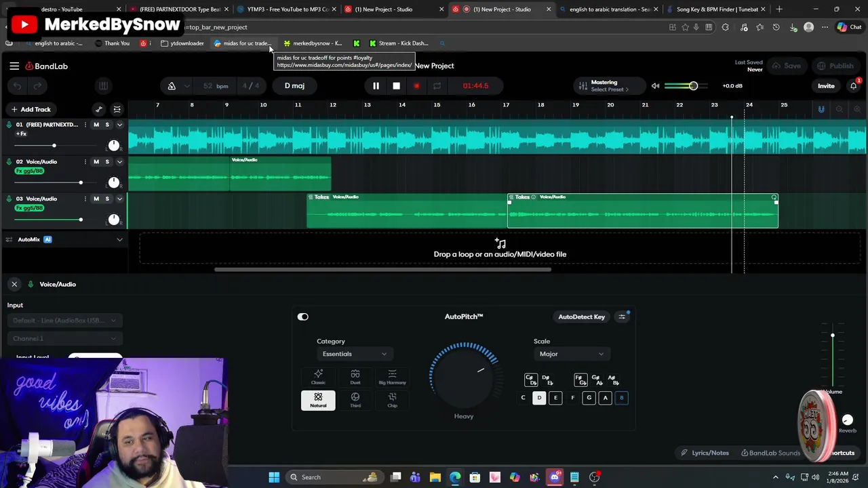This screenshot has height=488, width=868.
Task: Expand track 03 options chevron
Action: (119, 199)
